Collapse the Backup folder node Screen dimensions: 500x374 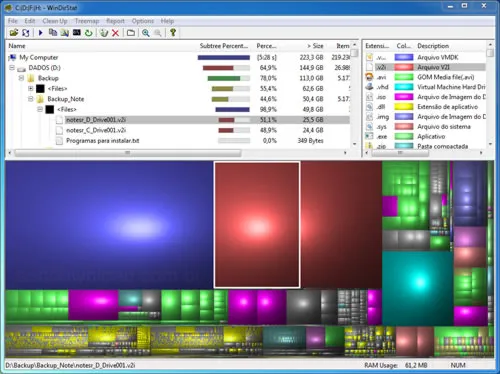tap(21, 78)
